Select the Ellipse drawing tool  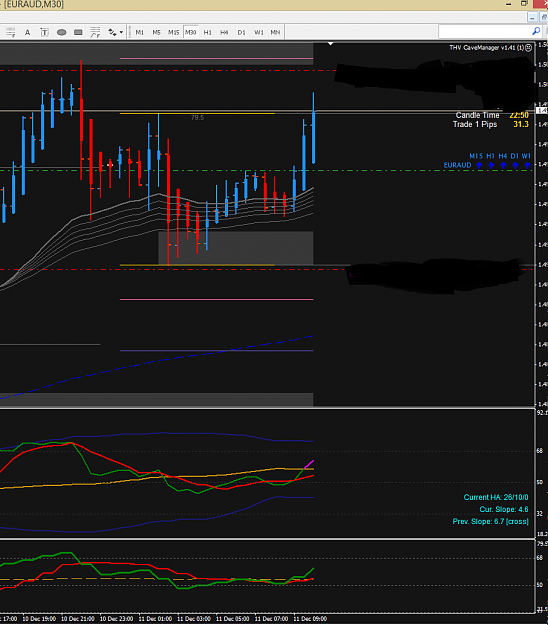61,32
